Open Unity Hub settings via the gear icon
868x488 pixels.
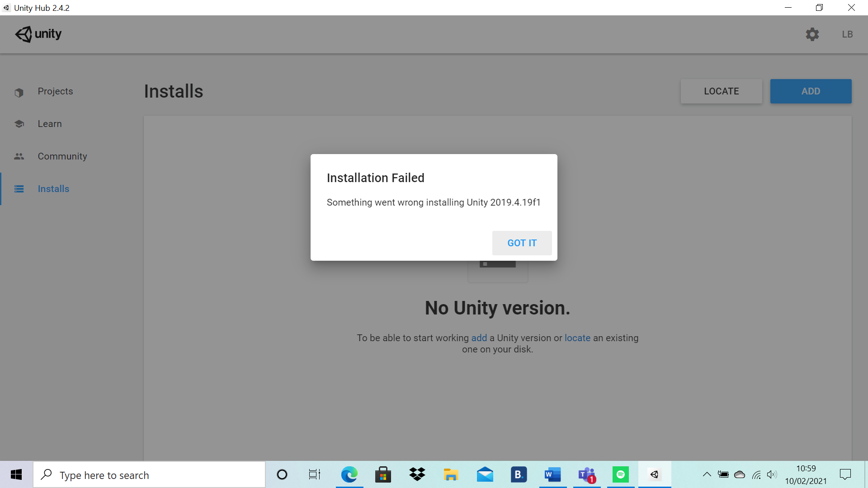pyautogui.click(x=812, y=34)
